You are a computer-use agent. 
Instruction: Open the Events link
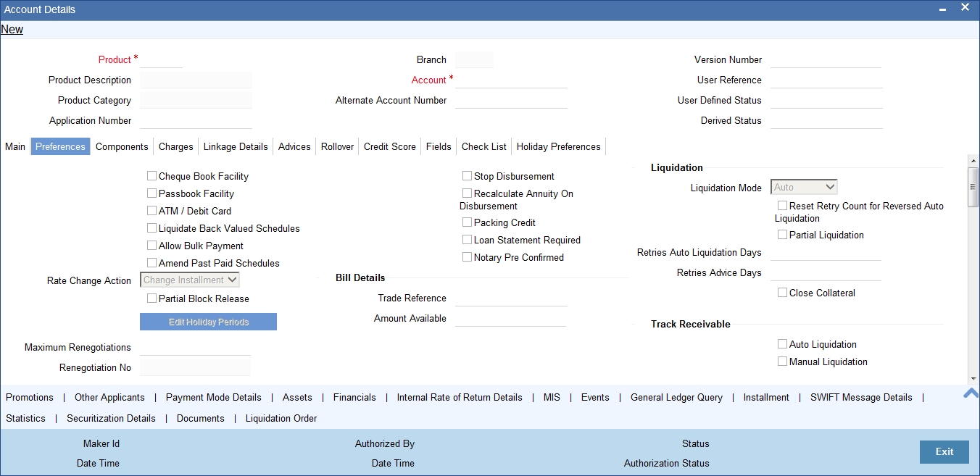[595, 397]
